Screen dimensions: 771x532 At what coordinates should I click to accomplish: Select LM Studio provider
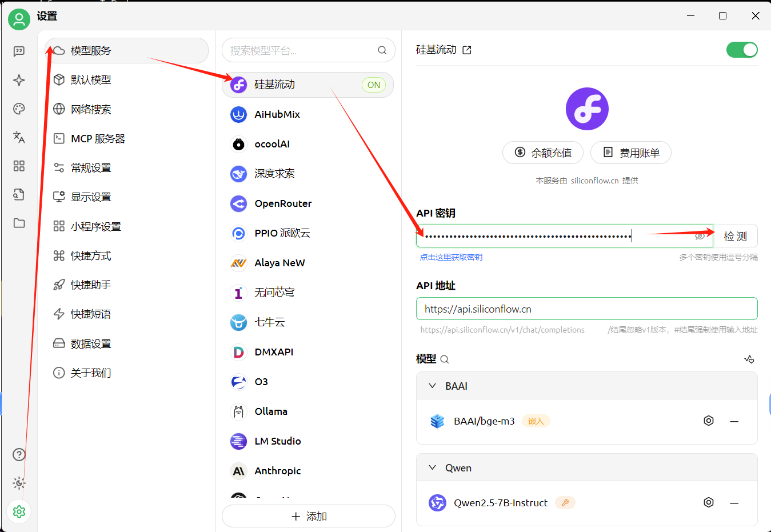308,441
